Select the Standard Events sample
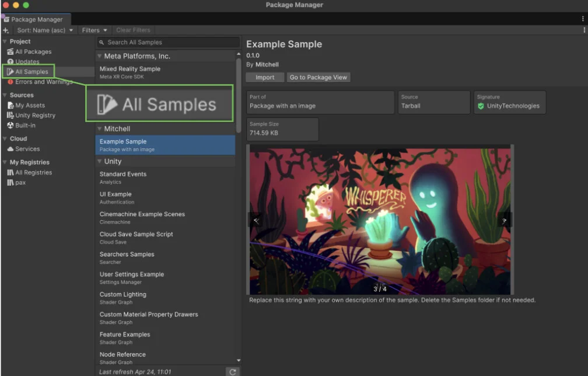The height and width of the screenshot is (376, 588). [166, 178]
